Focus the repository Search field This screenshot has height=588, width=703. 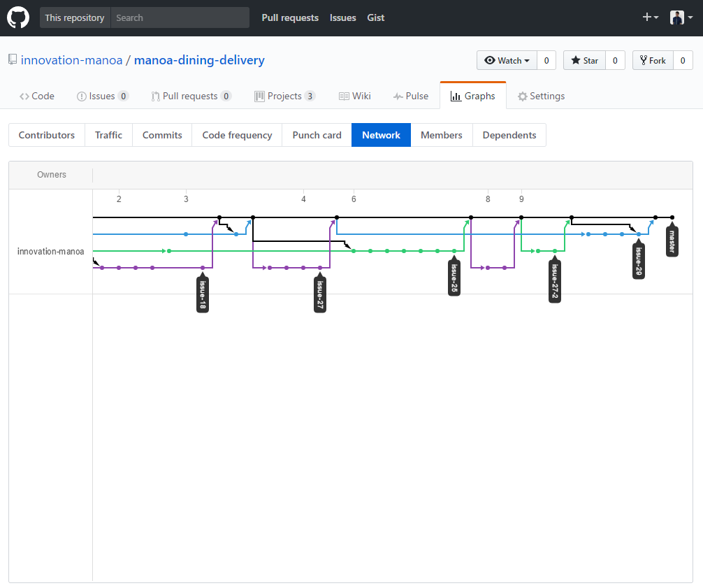point(180,17)
